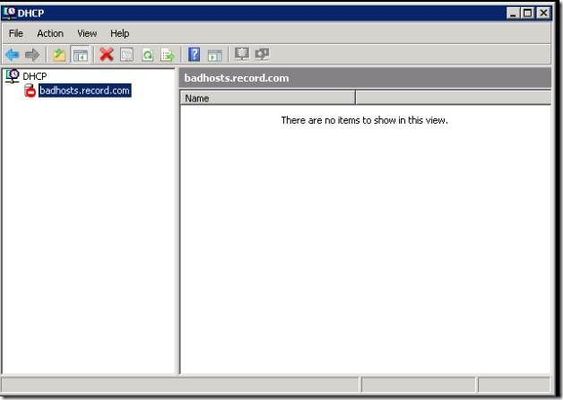Click DHCP app icon in title bar
Viewport: 563px width, 400px height.
coord(9,13)
